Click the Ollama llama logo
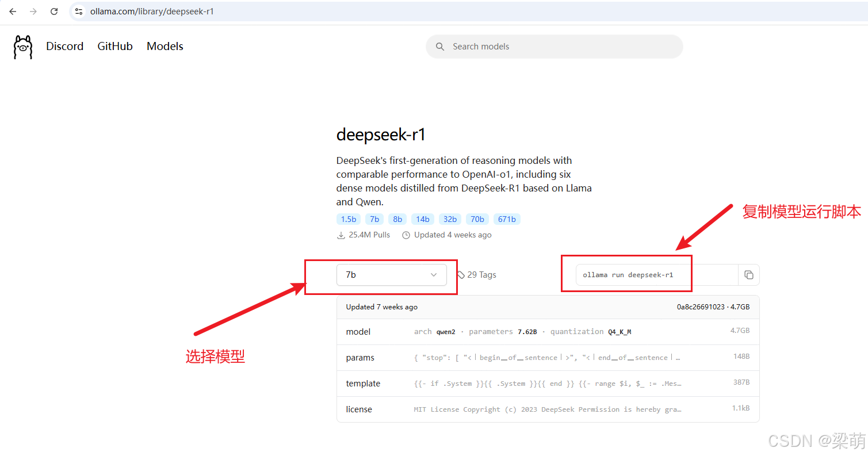 tap(23, 47)
